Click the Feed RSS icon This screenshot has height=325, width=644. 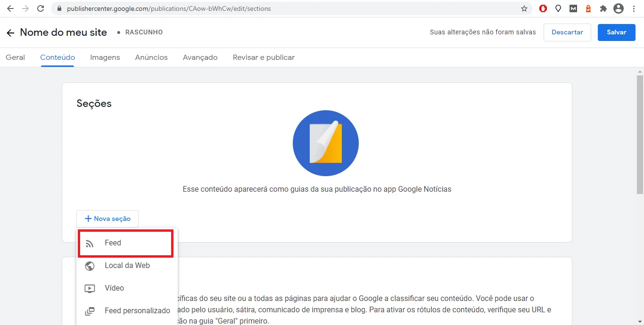click(90, 244)
